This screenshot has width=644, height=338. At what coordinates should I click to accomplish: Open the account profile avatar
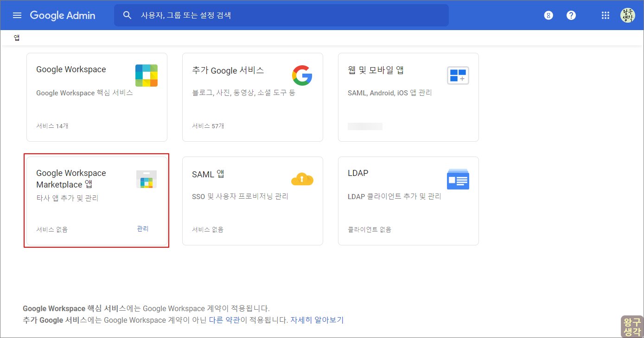pyautogui.click(x=628, y=15)
